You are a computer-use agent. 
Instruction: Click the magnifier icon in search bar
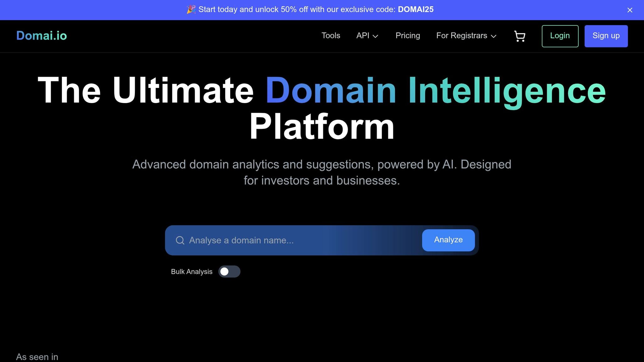pos(180,240)
